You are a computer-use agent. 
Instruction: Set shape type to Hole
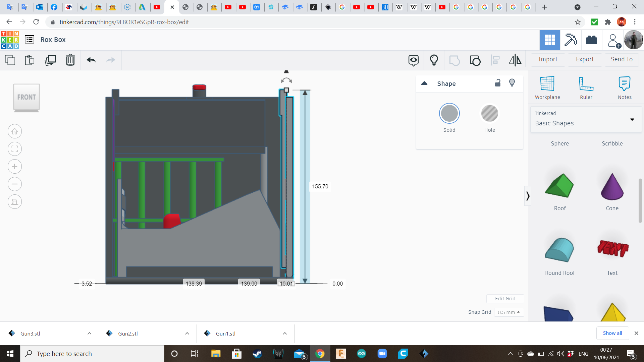(489, 113)
